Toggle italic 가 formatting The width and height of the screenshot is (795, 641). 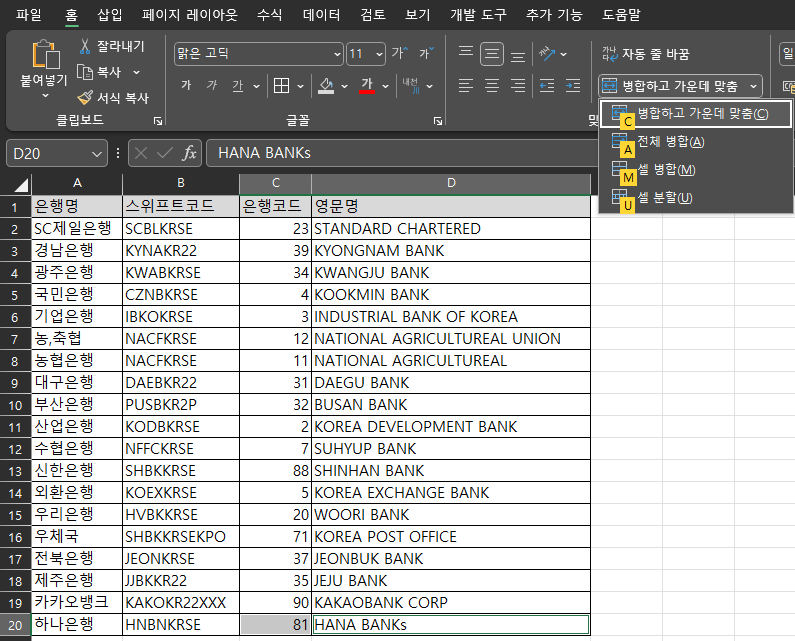pyautogui.click(x=211, y=86)
